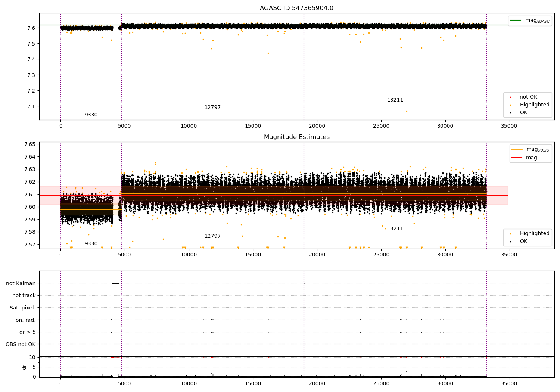Click the "Ion. rad." row label
This screenshot has width=560, height=392.
pyautogui.click(x=25, y=320)
